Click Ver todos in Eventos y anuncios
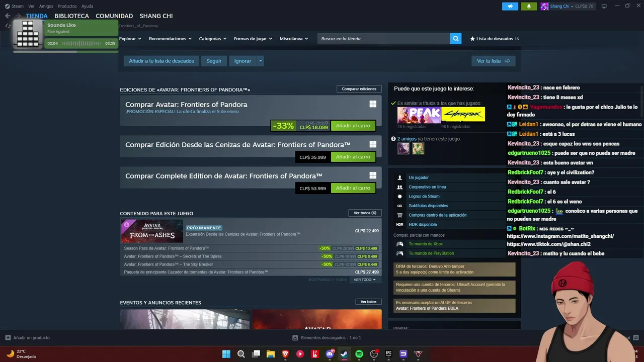The width and height of the screenshot is (644, 362). [x=368, y=302]
